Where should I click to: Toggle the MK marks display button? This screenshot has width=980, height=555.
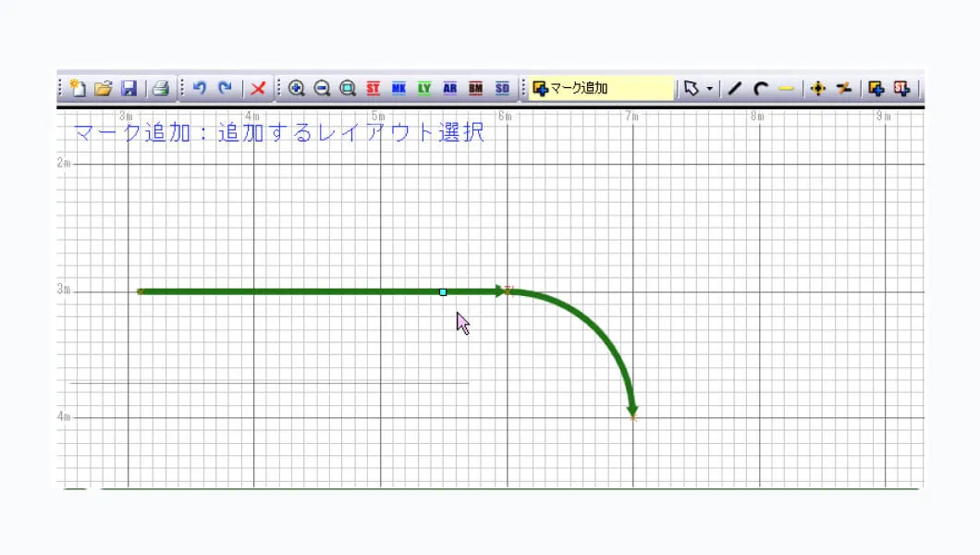point(398,89)
